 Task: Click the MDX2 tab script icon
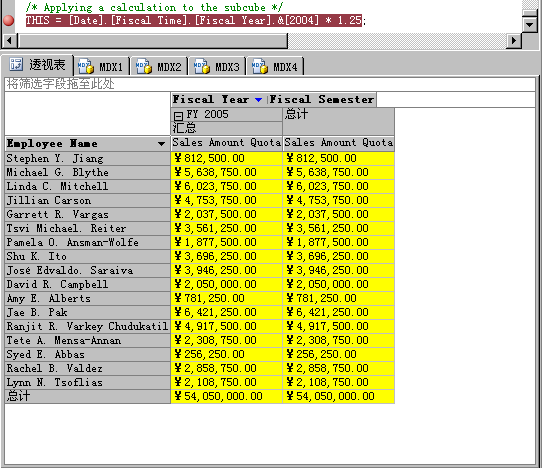[x=144, y=66]
